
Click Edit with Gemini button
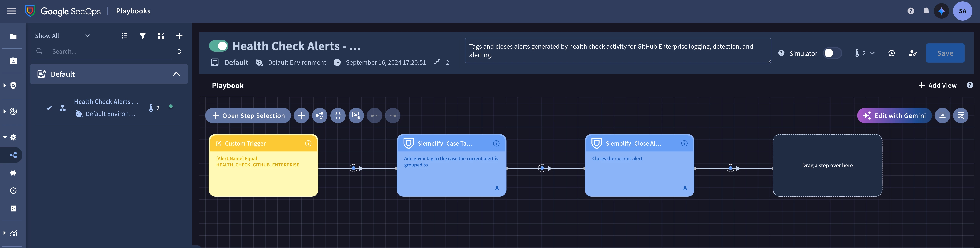coord(894,116)
